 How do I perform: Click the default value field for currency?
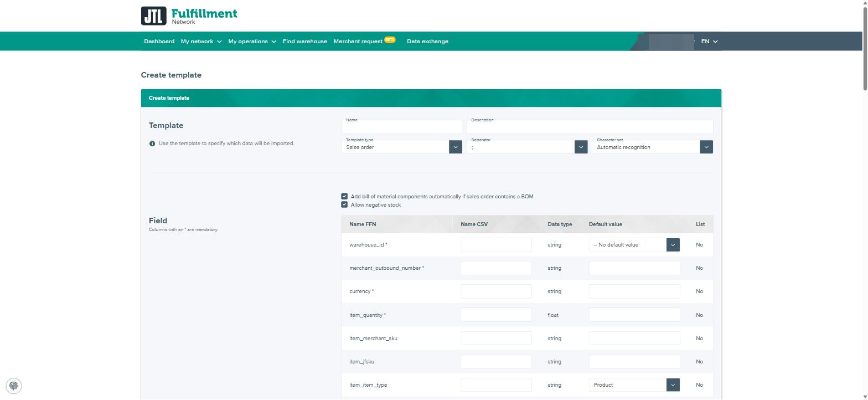(x=634, y=291)
